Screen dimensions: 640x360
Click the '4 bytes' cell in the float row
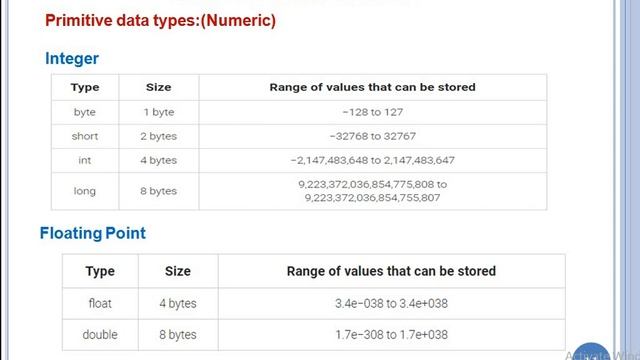(178, 304)
